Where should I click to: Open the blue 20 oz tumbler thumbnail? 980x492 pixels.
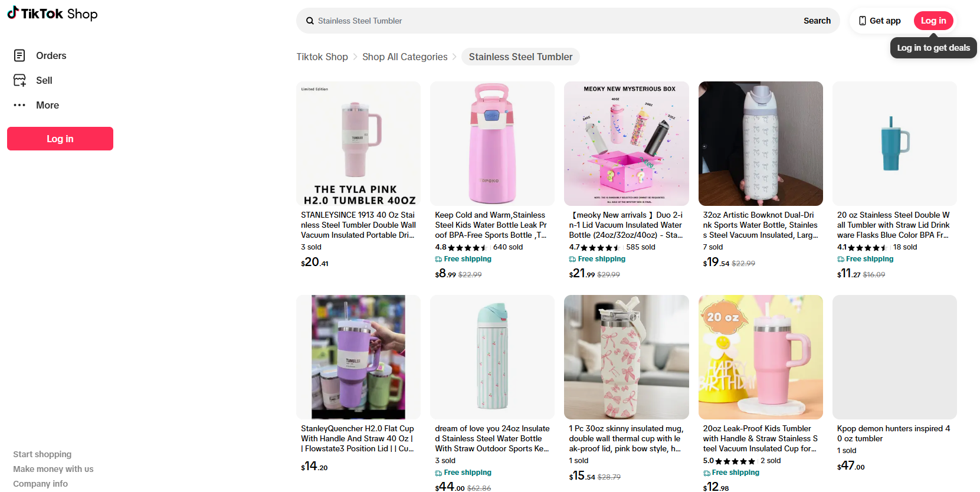(894, 143)
